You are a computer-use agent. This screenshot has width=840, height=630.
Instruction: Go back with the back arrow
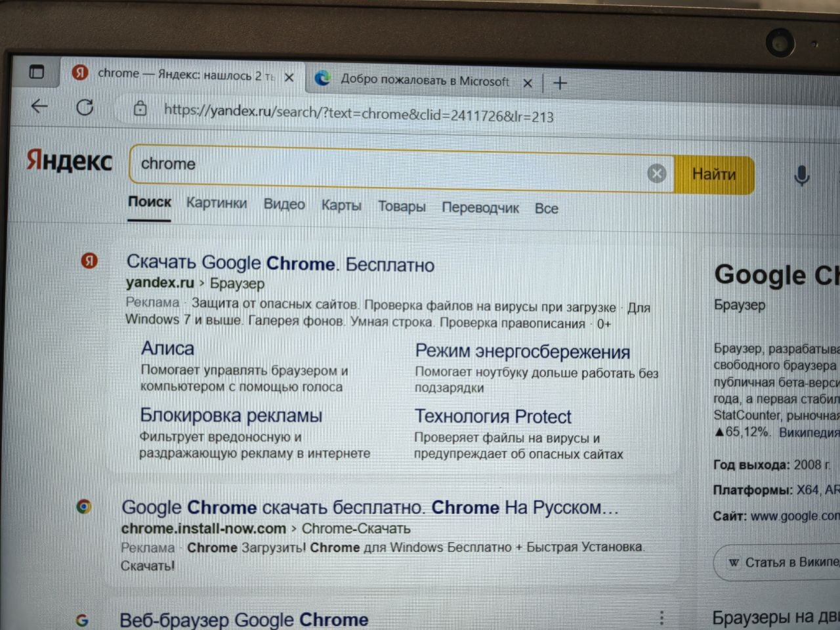click(x=39, y=106)
